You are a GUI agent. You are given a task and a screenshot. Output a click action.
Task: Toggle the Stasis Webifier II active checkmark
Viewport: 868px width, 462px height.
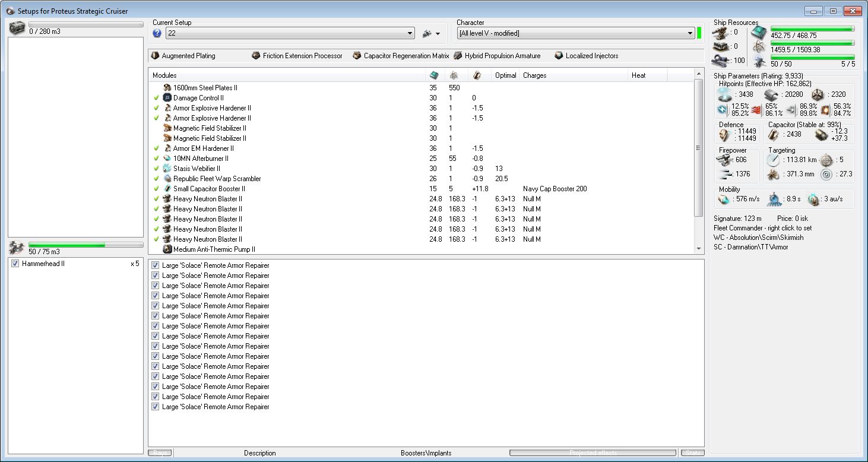point(157,169)
